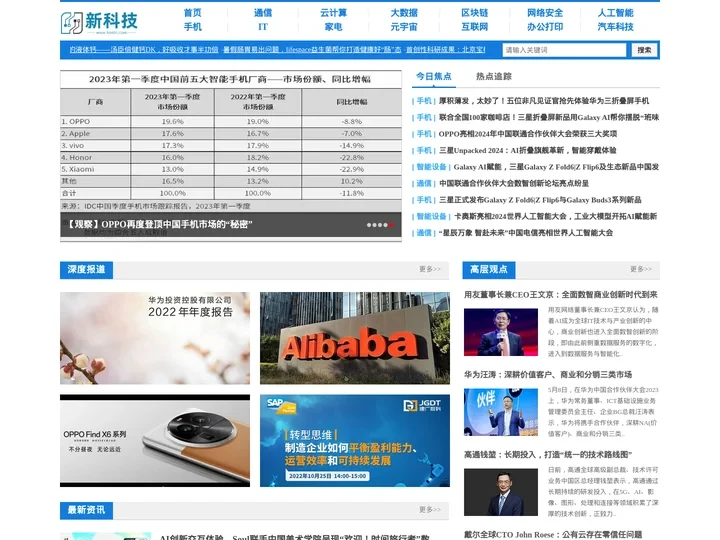Click the 新科技 site logo

coord(99,22)
